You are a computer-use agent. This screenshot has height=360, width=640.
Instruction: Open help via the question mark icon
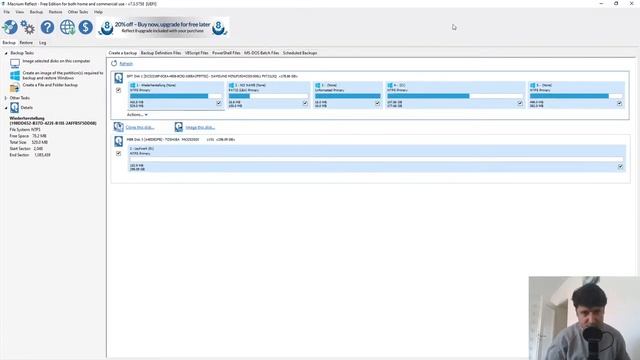click(x=47, y=27)
